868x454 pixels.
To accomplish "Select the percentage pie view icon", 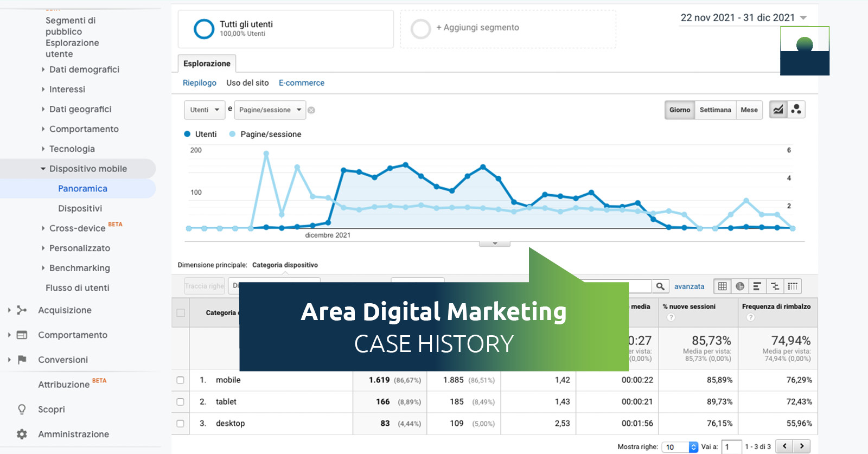I will (x=740, y=286).
